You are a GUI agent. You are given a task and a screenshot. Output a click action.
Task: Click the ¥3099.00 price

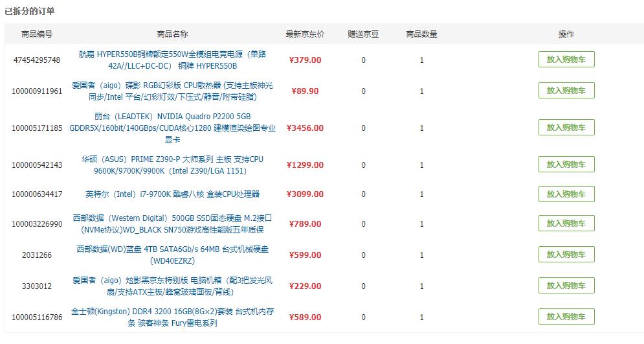(x=305, y=194)
